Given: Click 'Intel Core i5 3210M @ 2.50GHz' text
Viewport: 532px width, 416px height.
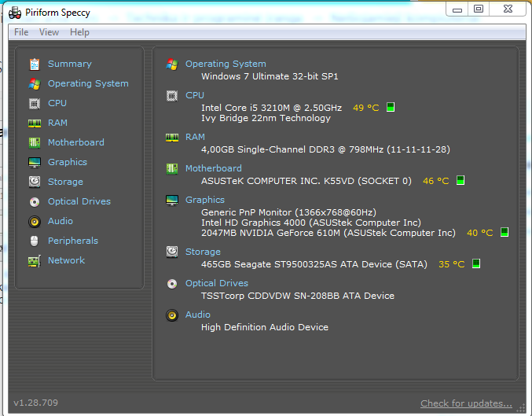Looking at the screenshot, I should click(271, 108).
